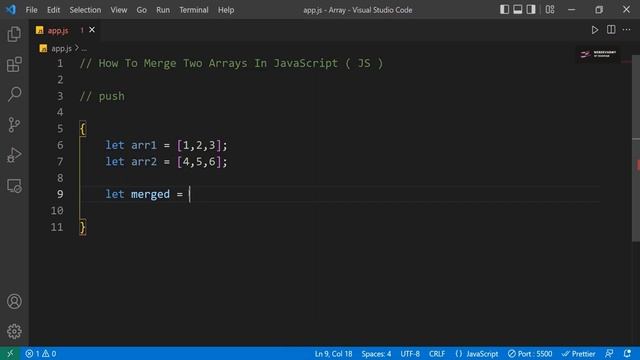The image size is (640, 360).
Task: Click the opening curly brace on line 5
Action: [83, 129]
